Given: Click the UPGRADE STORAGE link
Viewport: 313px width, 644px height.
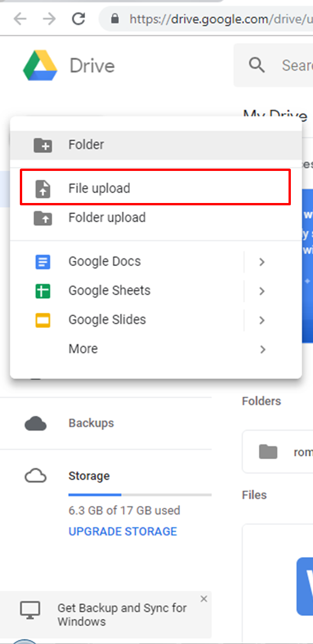Looking at the screenshot, I should click(122, 531).
